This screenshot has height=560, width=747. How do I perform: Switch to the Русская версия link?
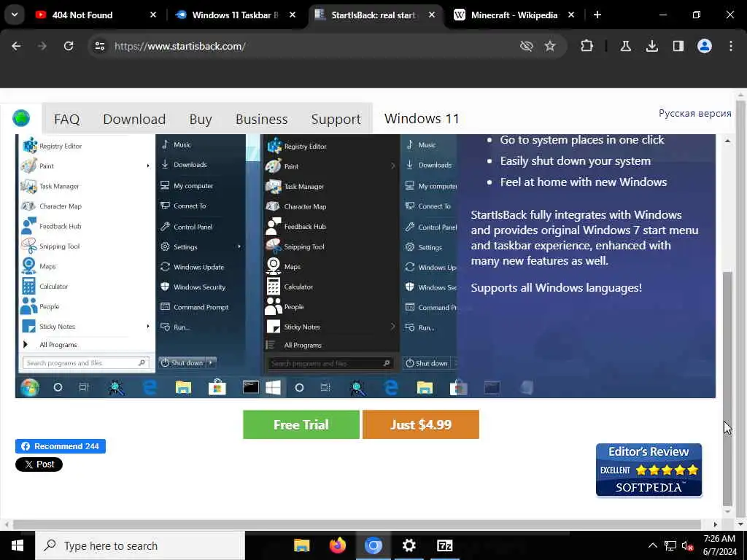click(x=694, y=113)
